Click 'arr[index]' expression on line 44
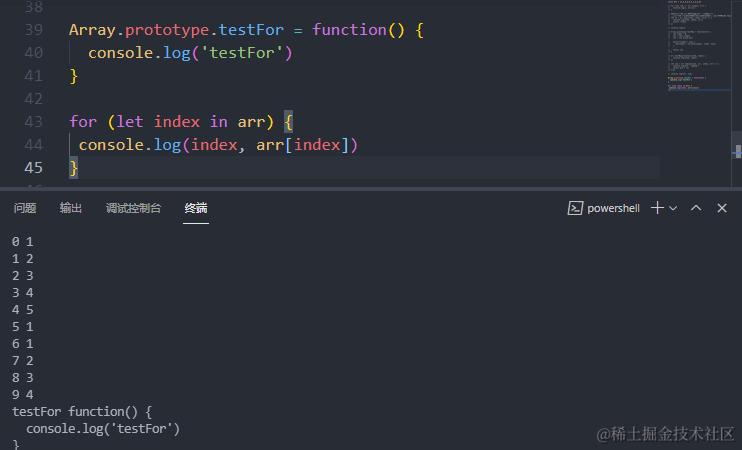 pos(302,144)
